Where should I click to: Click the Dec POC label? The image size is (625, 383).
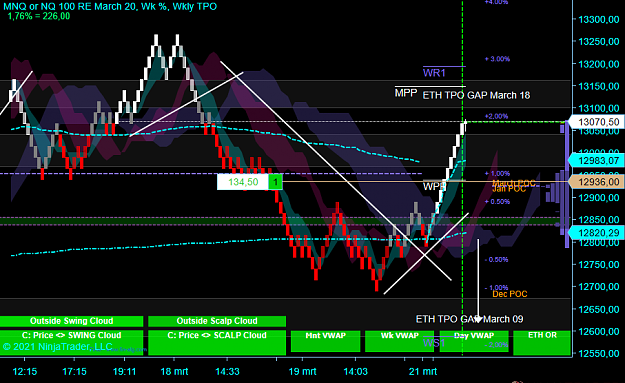pos(510,294)
